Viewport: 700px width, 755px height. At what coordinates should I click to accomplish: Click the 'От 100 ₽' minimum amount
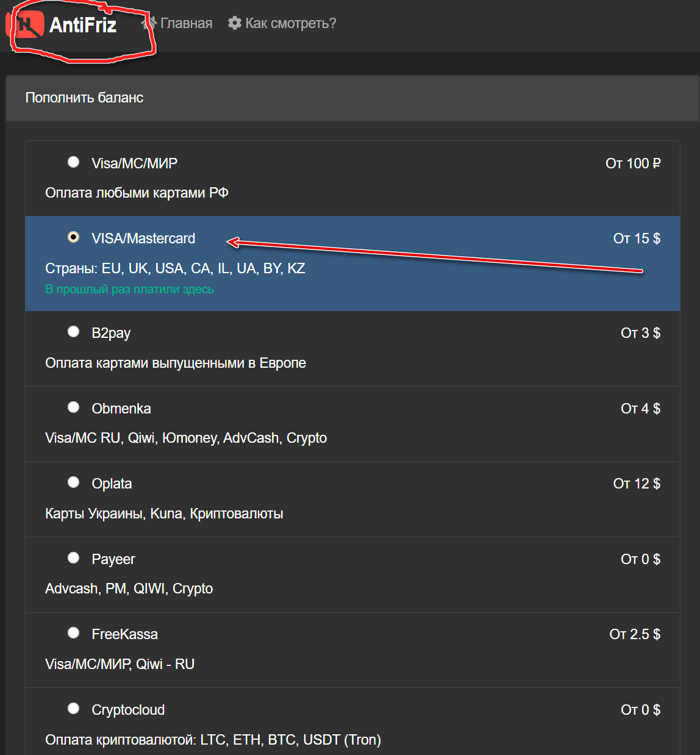click(x=633, y=163)
